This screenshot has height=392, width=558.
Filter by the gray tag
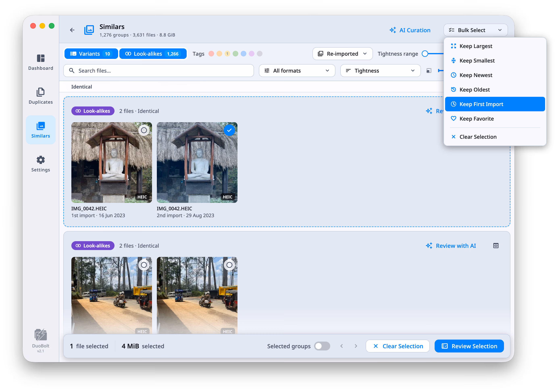pyautogui.click(x=260, y=54)
